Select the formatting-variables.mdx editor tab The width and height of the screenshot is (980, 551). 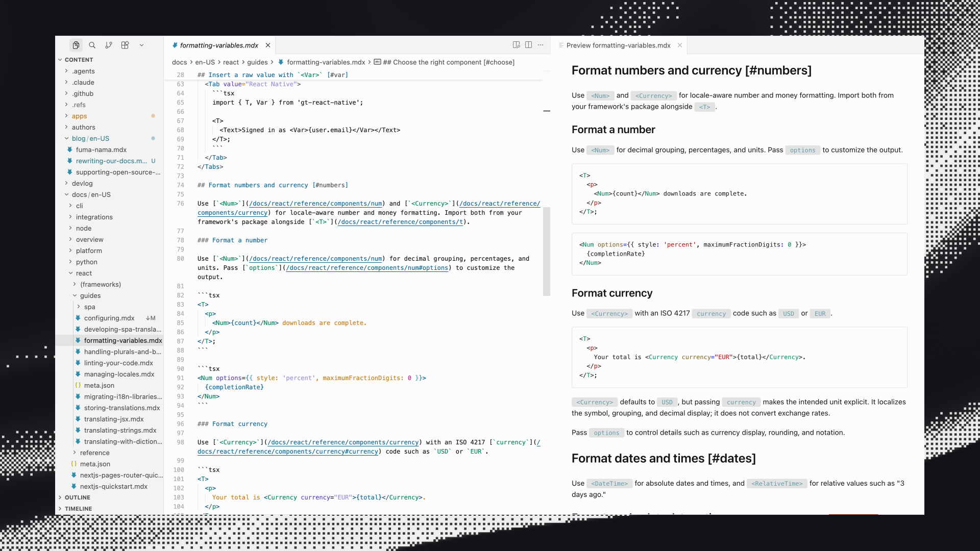point(219,45)
